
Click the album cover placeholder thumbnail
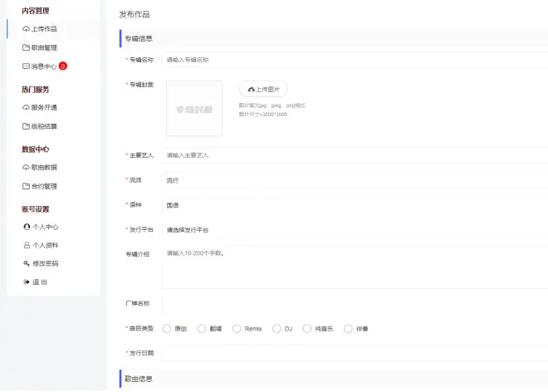click(194, 109)
